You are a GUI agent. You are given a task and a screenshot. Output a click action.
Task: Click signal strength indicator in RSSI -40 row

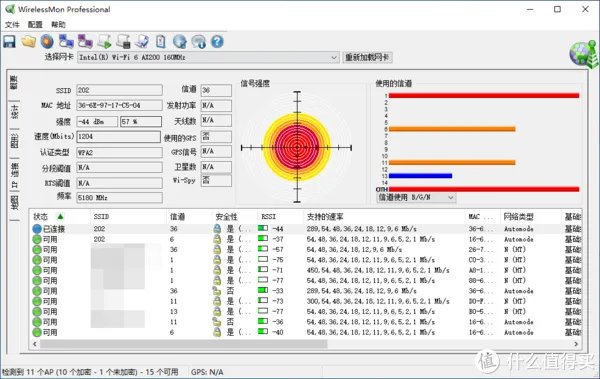[x=263, y=332]
